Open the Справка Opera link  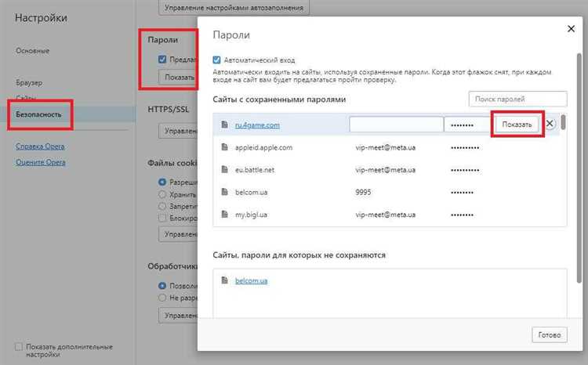40,146
